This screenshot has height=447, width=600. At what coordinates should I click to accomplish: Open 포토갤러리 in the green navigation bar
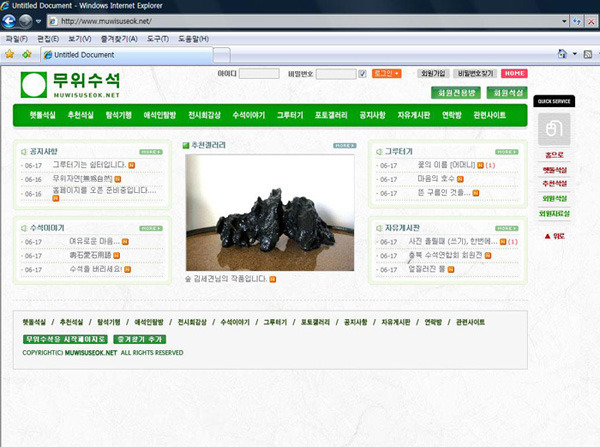(331, 115)
